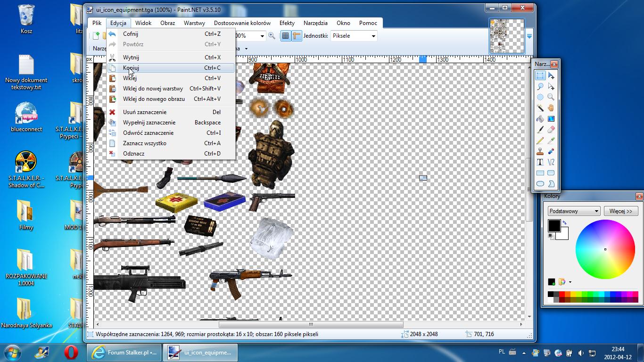This screenshot has height=362, width=644.
Task: Select the Move Selected Pixels tool
Action: pos(551,76)
